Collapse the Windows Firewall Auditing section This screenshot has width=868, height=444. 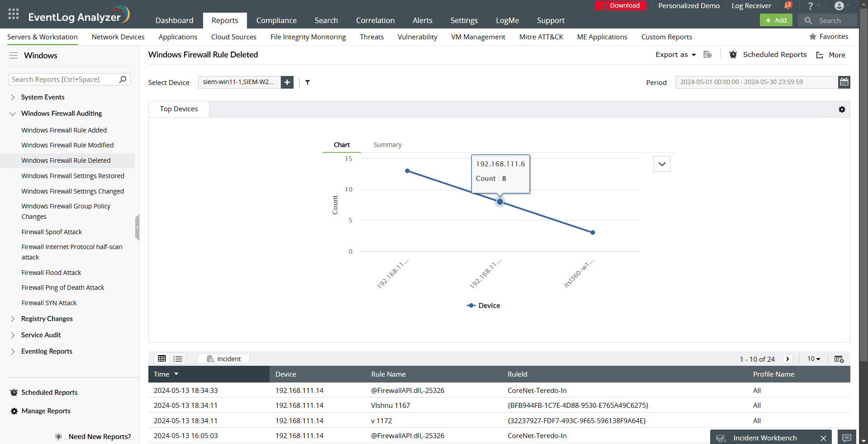pyautogui.click(x=12, y=113)
